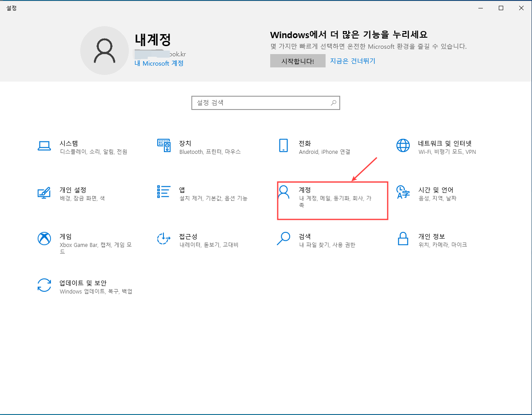Open the 검색 magnifier icon

(283, 239)
